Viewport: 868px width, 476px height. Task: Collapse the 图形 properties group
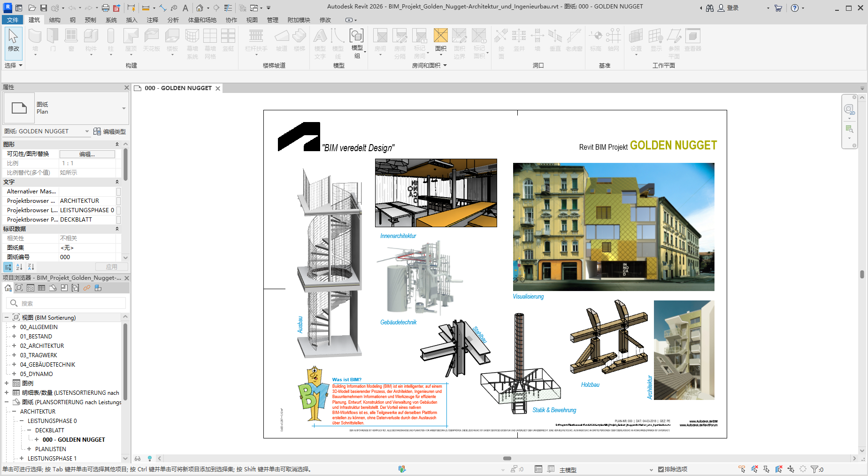point(117,145)
